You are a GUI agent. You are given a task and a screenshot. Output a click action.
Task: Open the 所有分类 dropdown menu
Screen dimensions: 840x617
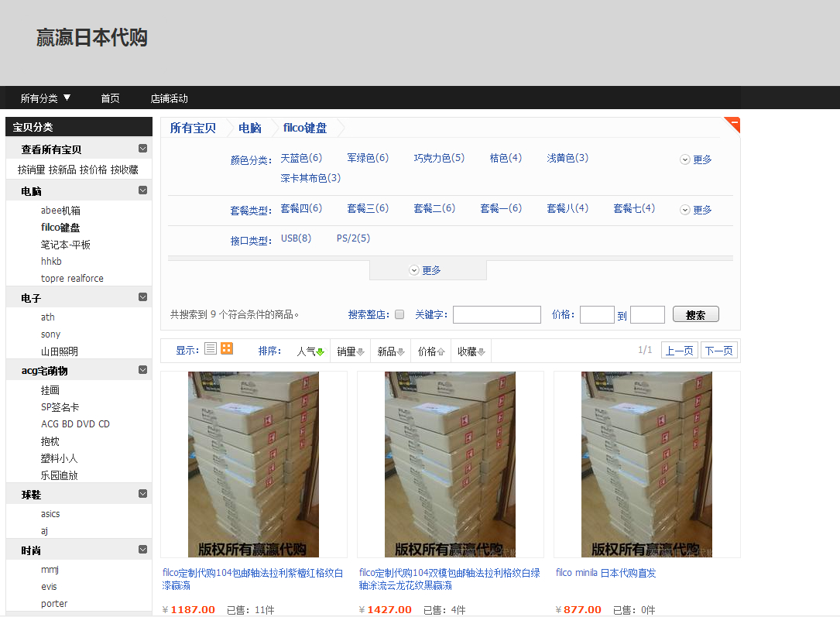pos(46,98)
